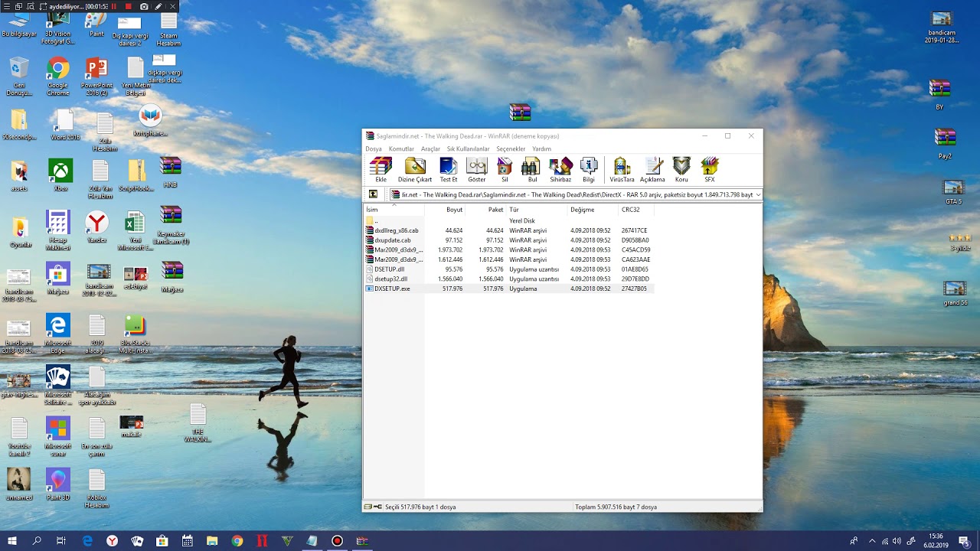Select file dxupdate.cab in list
This screenshot has width=980, height=551.
tap(509, 240)
